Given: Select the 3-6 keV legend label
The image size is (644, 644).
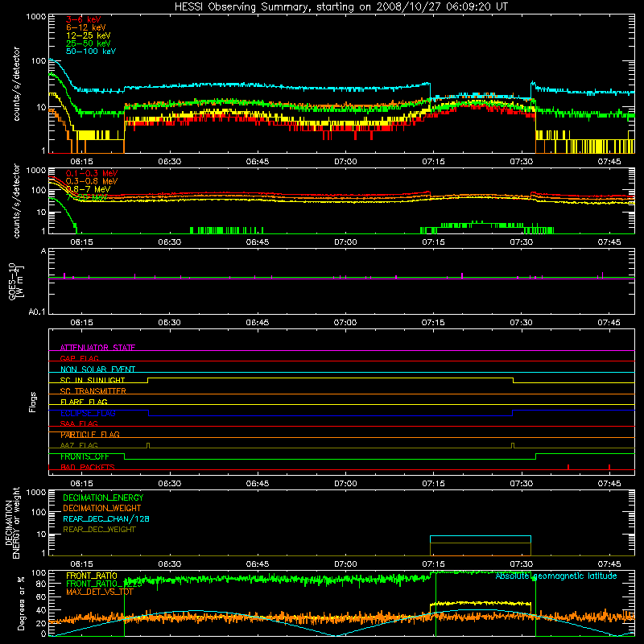Looking at the screenshot, I should (x=84, y=19).
